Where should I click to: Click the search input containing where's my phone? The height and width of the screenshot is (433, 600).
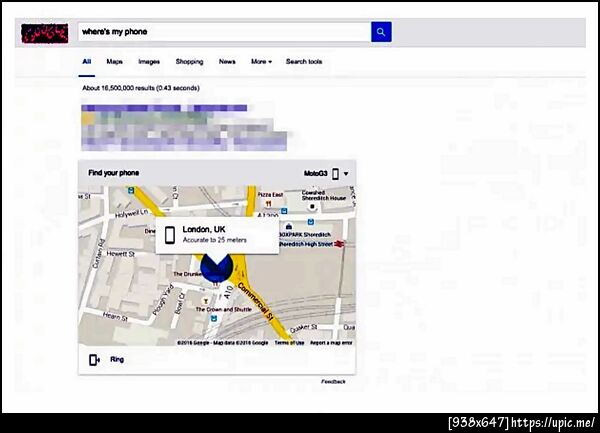pyautogui.click(x=225, y=32)
